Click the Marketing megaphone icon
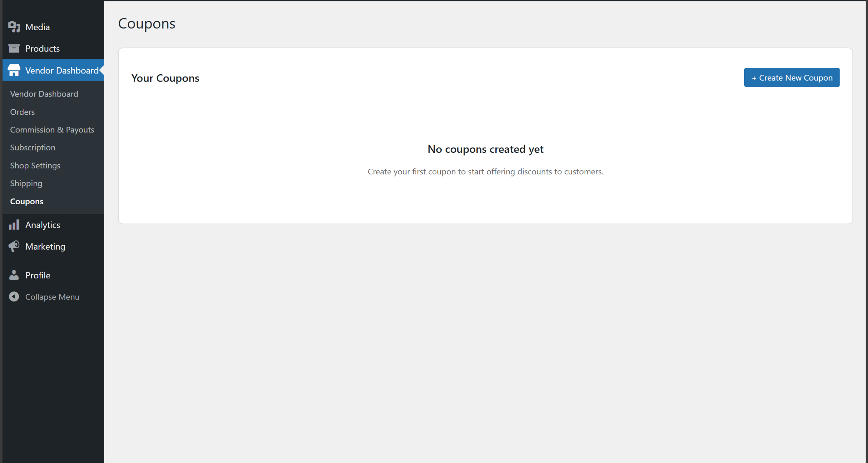The width and height of the screenshot is (868, 463). tap(14, 246)
